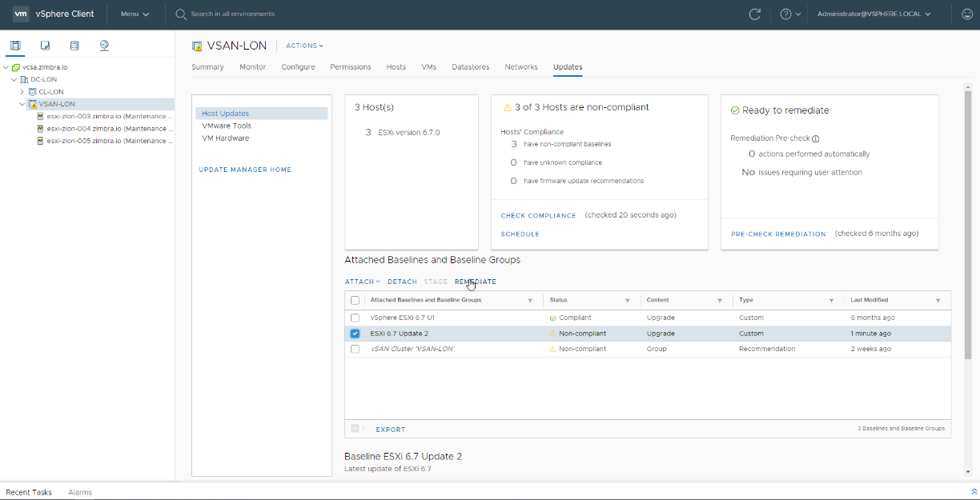Open UPDATE MANAGER HOME link
980x500 pixels.
pos(245,170)
